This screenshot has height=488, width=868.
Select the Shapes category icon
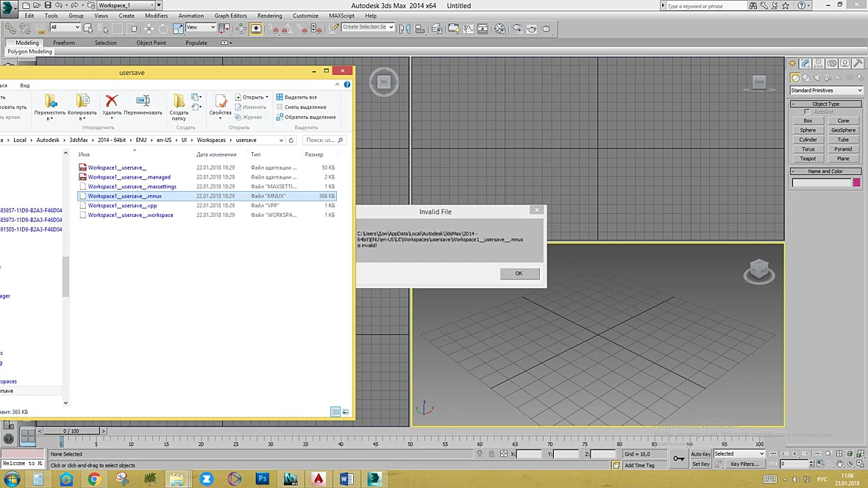806,77
